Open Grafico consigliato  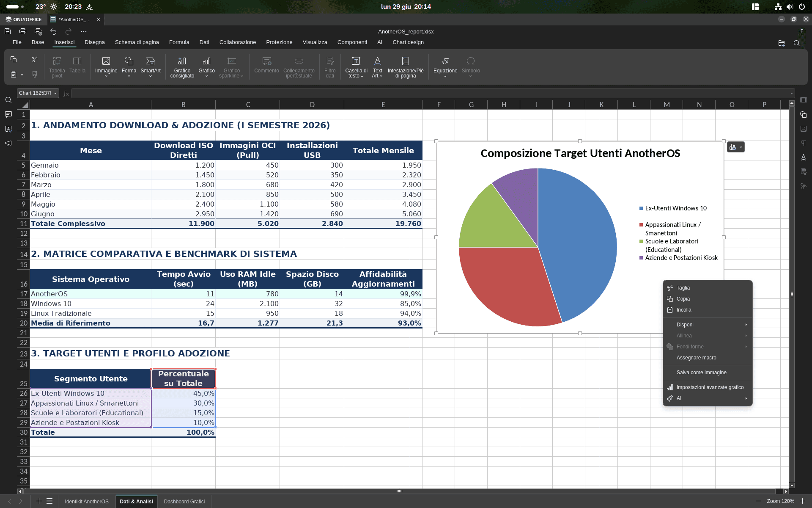(182, 67)
